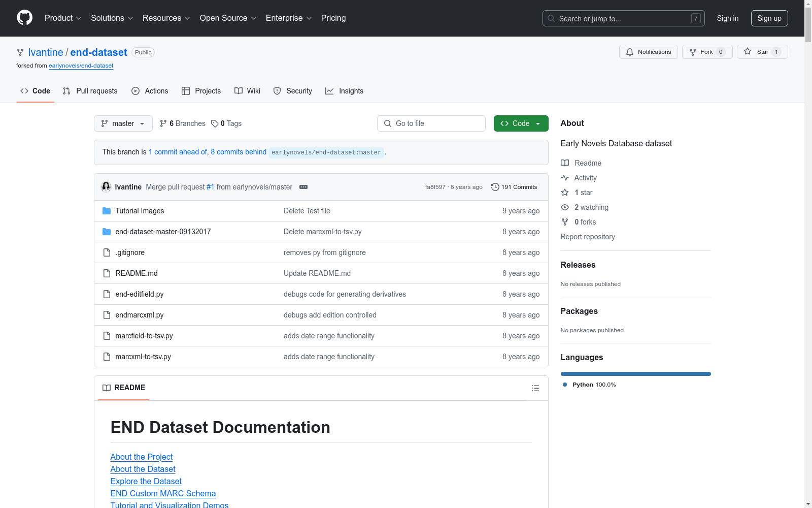Open the earlynovels/end-dataset fork source link
The image size is (812, 508).
coord(81,66)
